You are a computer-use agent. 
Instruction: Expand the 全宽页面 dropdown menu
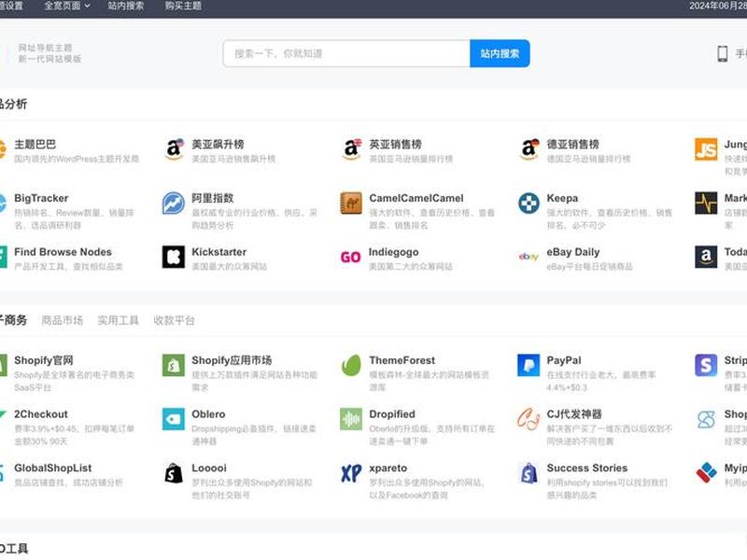point(67,6)
